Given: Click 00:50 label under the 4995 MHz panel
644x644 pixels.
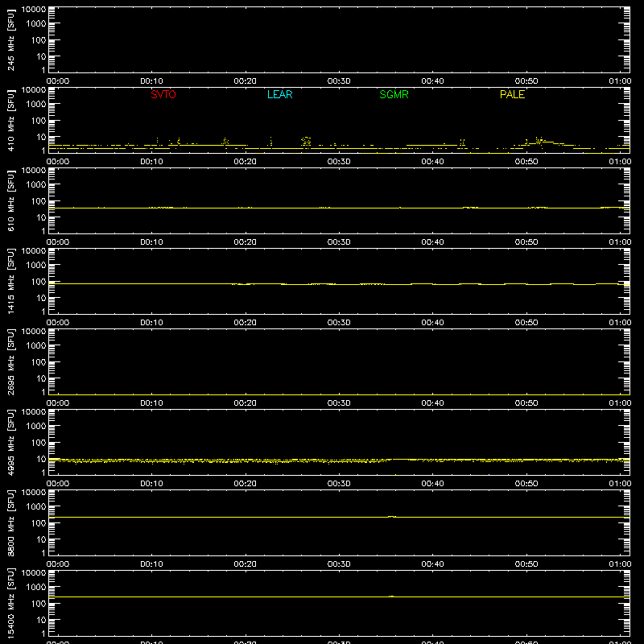Looking at the screenshot, I should click(526, 484).
